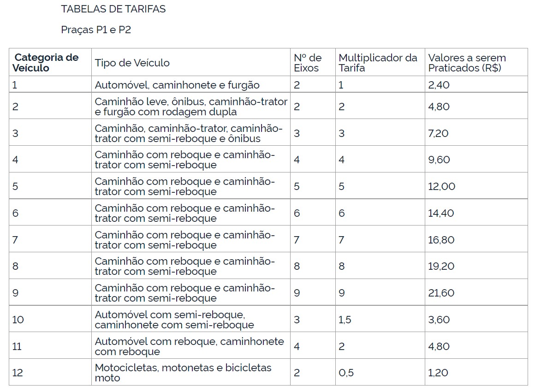Click the "TABELAS DE TARIFAS" heading
The image size is (535, 392).
[x=113, y=9]
